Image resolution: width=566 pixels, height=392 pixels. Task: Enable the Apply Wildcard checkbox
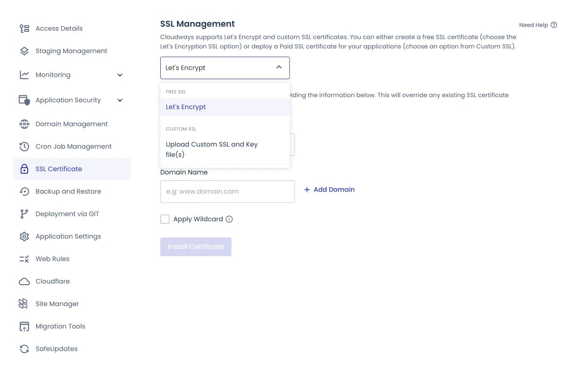[165, 219]
